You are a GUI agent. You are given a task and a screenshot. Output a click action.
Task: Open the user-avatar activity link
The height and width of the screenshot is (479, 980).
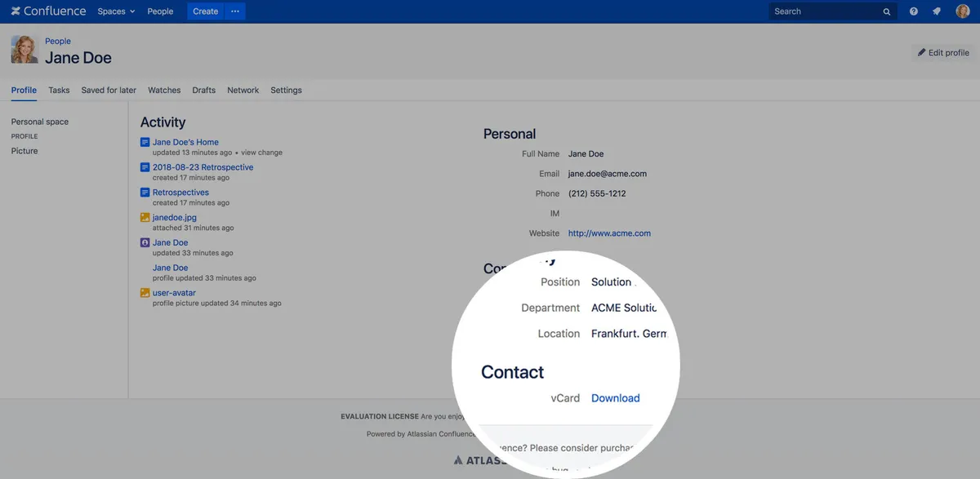tap(174, 293)
